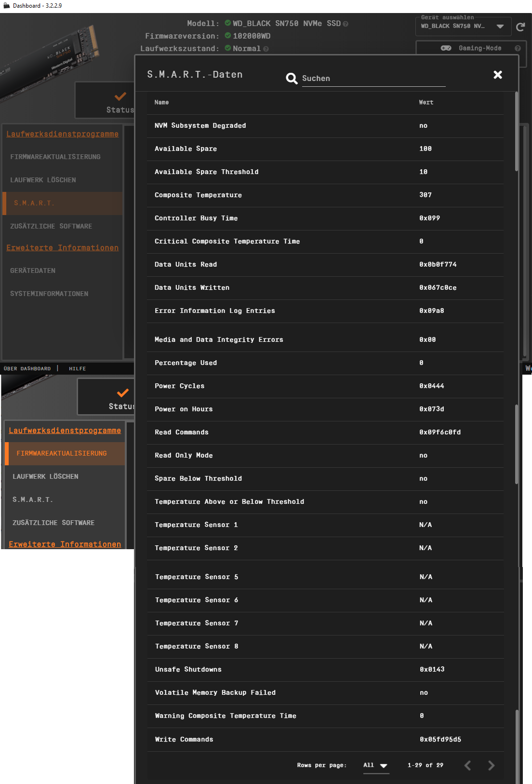Open S.M.A.R.T. in the lower sidebar
532x784 pixels.
tap(65, 500)
